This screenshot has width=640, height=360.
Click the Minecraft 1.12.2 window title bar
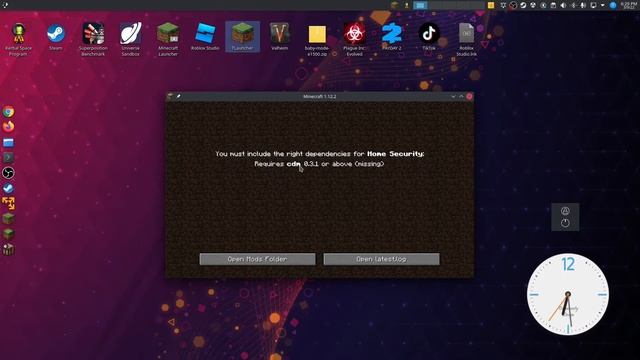pos(320,96)
